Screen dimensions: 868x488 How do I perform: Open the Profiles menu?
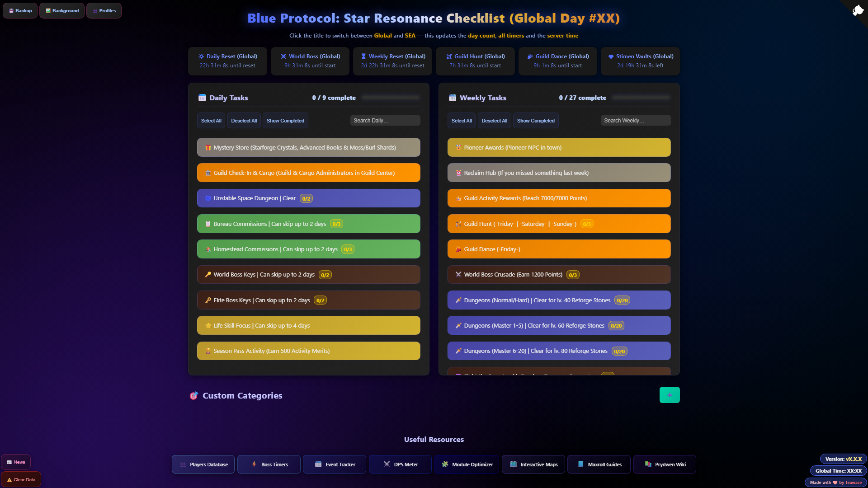point(104,10)
